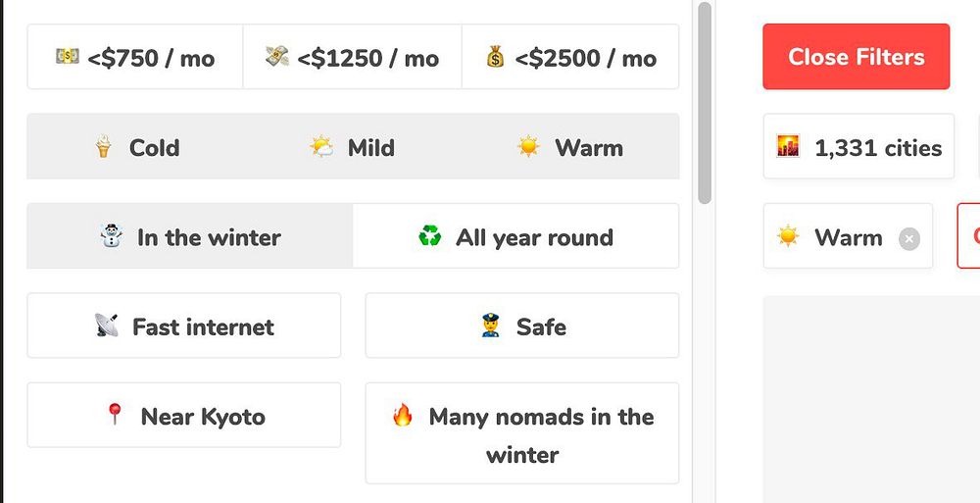Screen dimensions: 980x503
Task: Choose the Warm temperature filter option
Action: pos(569,148)
